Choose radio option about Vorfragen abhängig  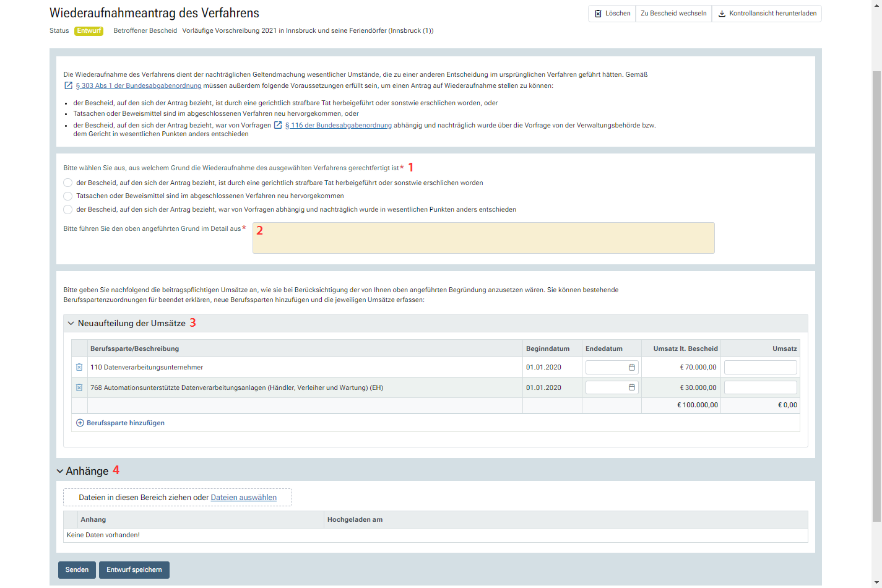point(68,210)
